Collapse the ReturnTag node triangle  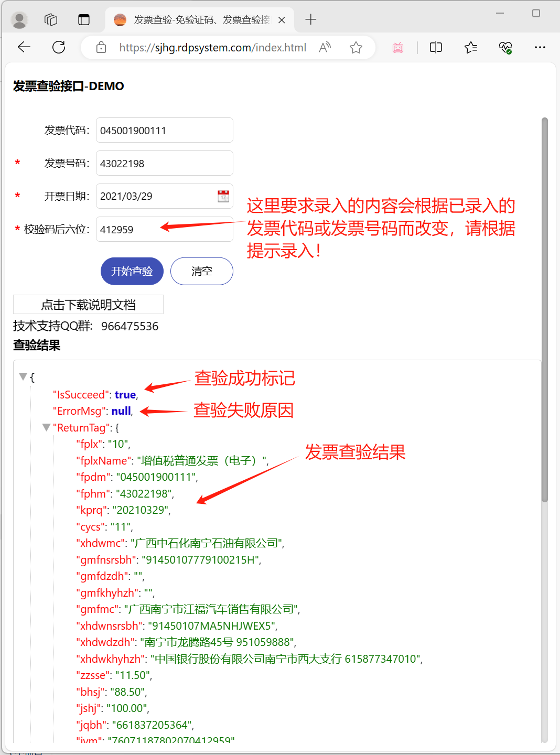[46, 427]
